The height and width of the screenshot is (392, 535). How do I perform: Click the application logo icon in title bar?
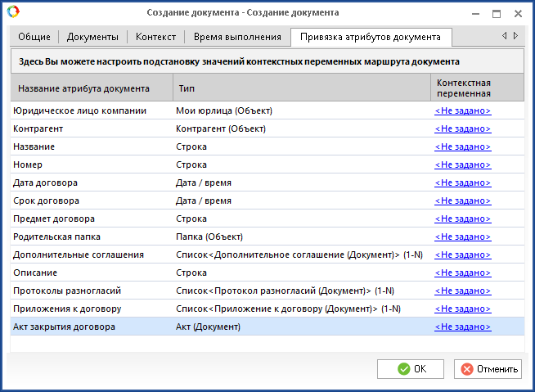pos(11,12)
